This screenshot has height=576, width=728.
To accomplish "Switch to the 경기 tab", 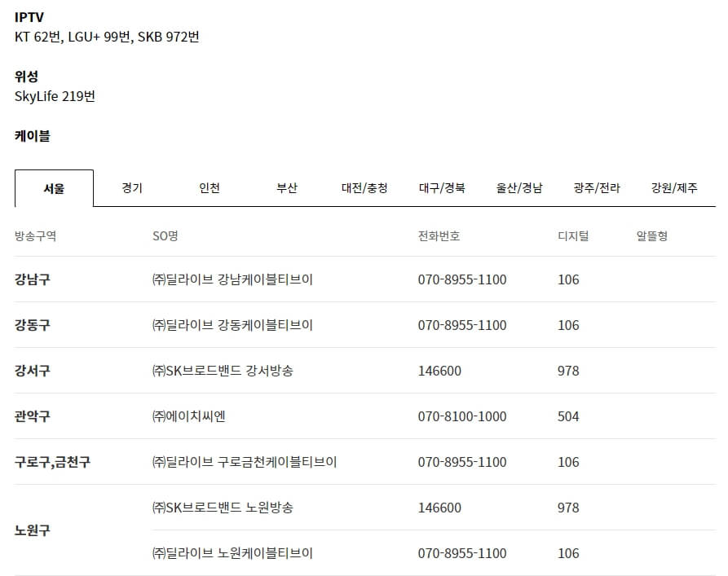I will (x=130, y=187).
